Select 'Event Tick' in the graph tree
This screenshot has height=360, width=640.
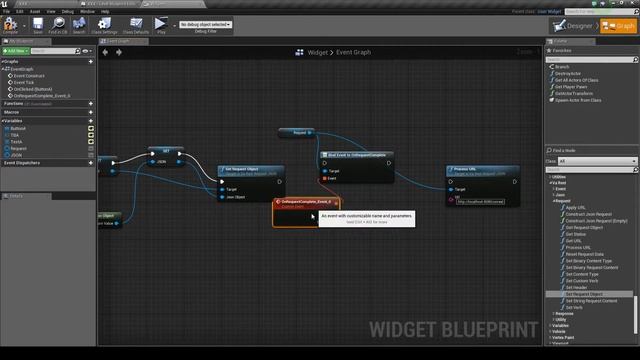tap(24, 82)
